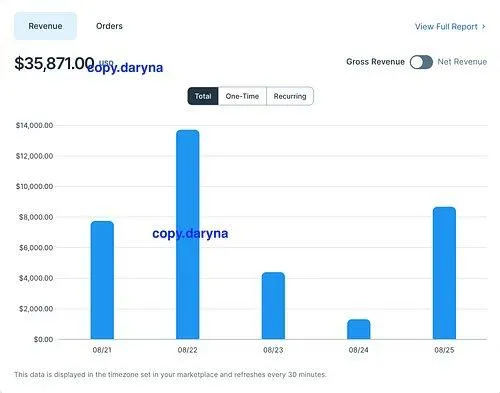Click the 08/22 date label
This screenshot has width=500, height=393.
tap(187, 350)
